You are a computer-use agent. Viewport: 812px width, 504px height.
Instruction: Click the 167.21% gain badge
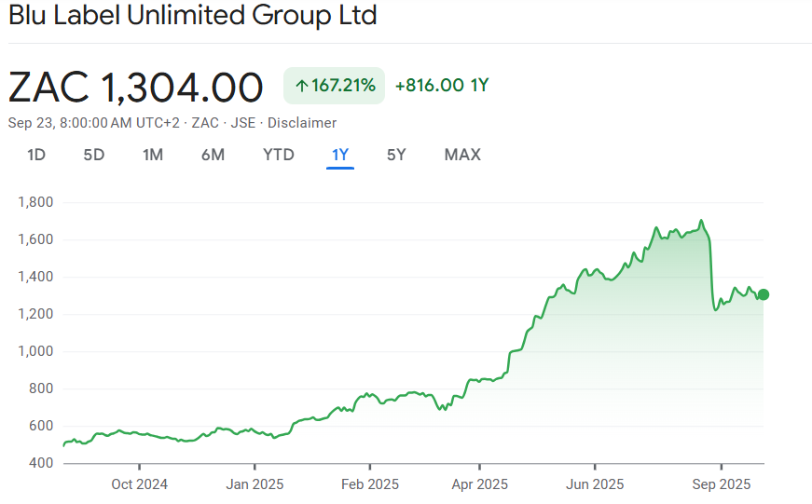[x=334, y=86]
